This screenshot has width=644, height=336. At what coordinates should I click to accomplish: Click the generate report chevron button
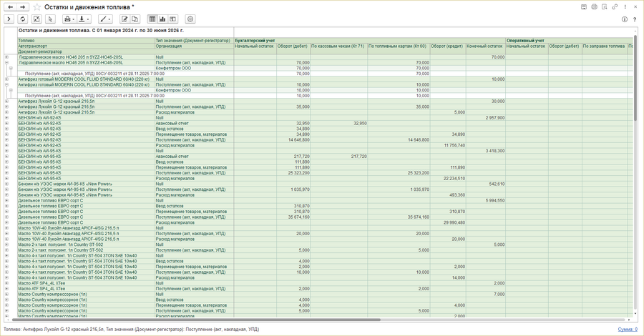(x=9, y=19)
